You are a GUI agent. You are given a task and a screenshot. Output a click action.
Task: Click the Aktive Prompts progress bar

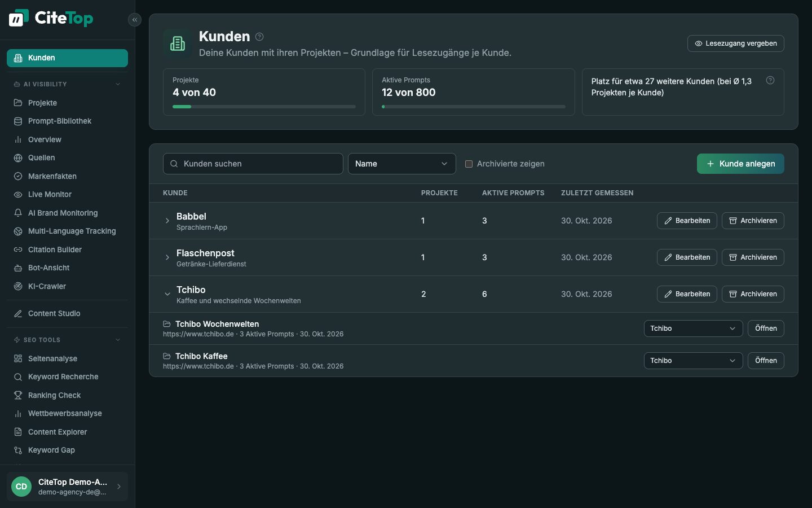point(474,107)
